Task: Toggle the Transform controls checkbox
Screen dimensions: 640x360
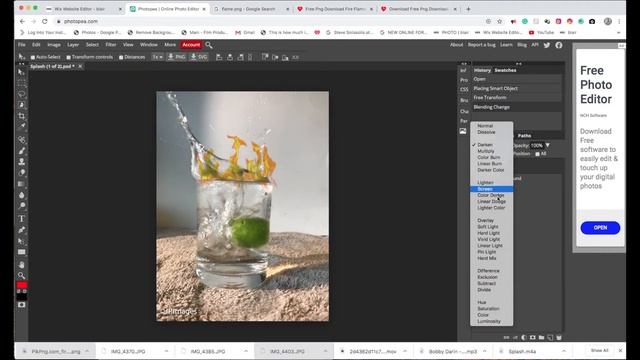Action: [x=69, y=58]
